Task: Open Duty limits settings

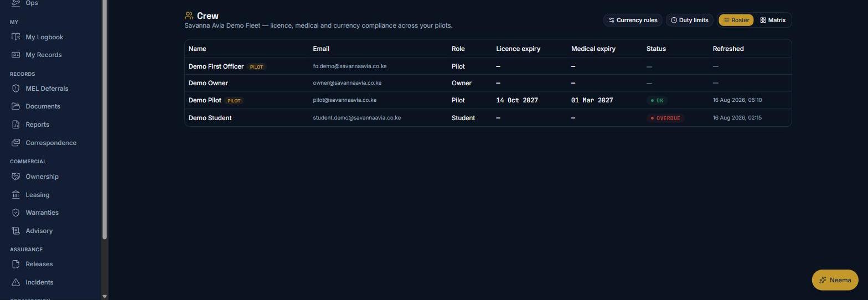Action: 689,20
